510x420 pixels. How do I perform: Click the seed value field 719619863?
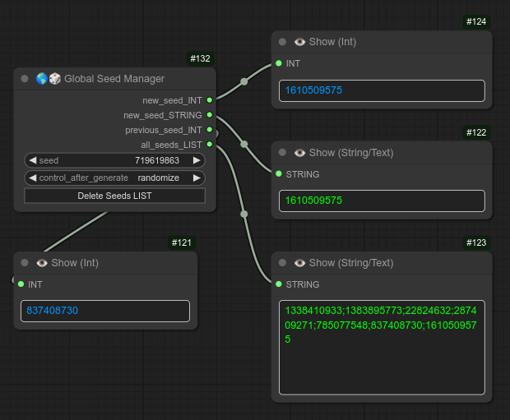coord(114,160)
